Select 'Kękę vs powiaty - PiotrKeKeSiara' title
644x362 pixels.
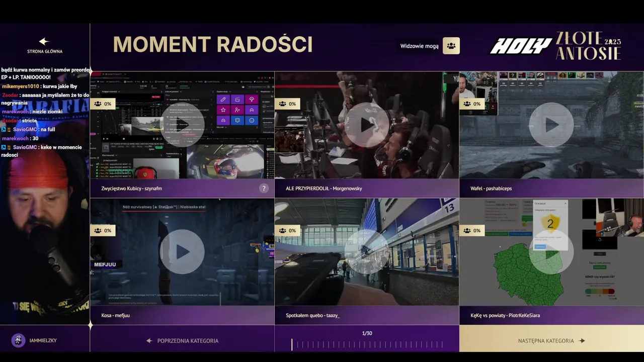click(x=505, y=315)
